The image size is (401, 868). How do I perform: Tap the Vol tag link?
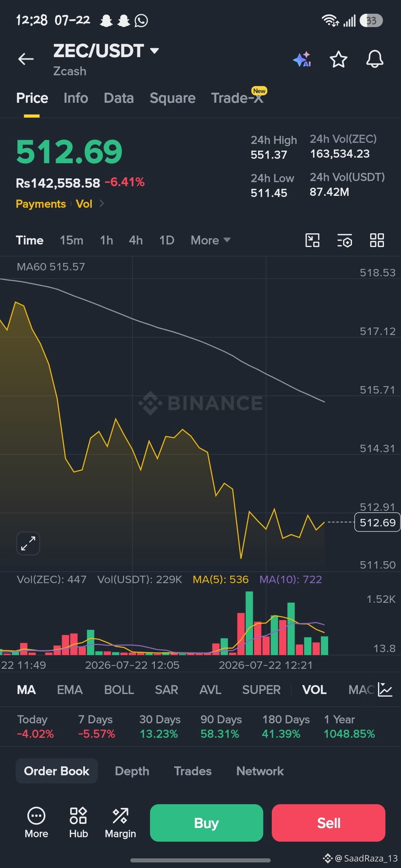coord(84,204)
